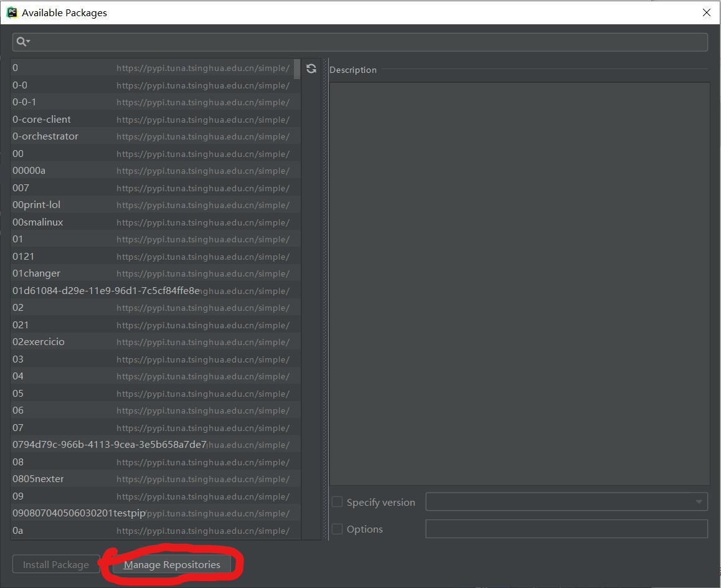The height and width of the screenshot is (588, 721).
Task: Click the PyCharm logo in title bar
Action: click(x=12, y=12)
